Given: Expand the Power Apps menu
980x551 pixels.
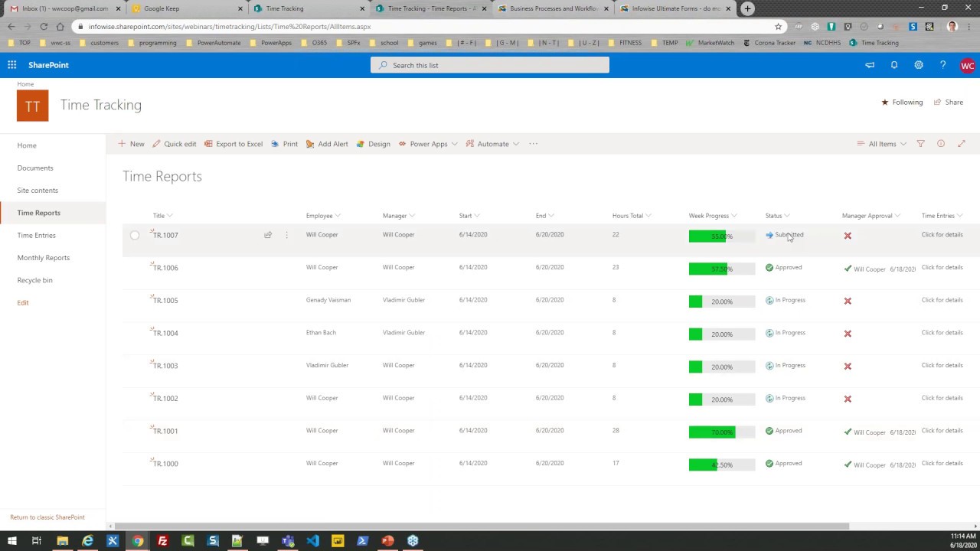Looking at the screenshot, I should (x=427, y=144).
